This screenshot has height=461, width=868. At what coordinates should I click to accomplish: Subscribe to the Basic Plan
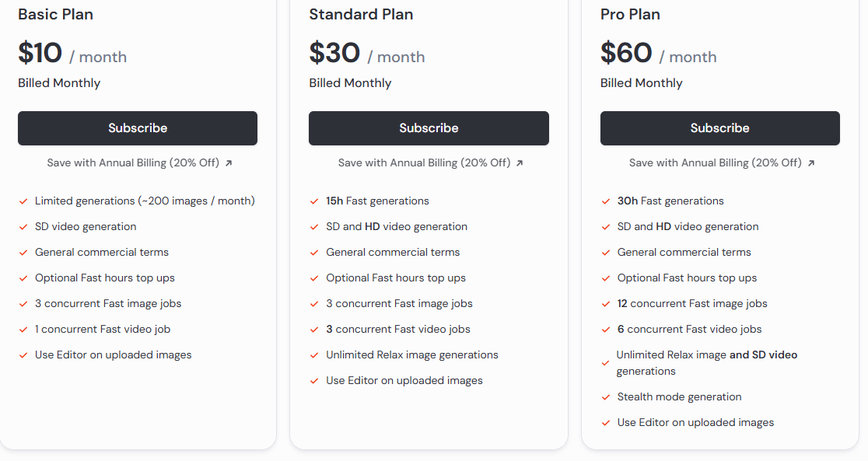pos(137,127)
